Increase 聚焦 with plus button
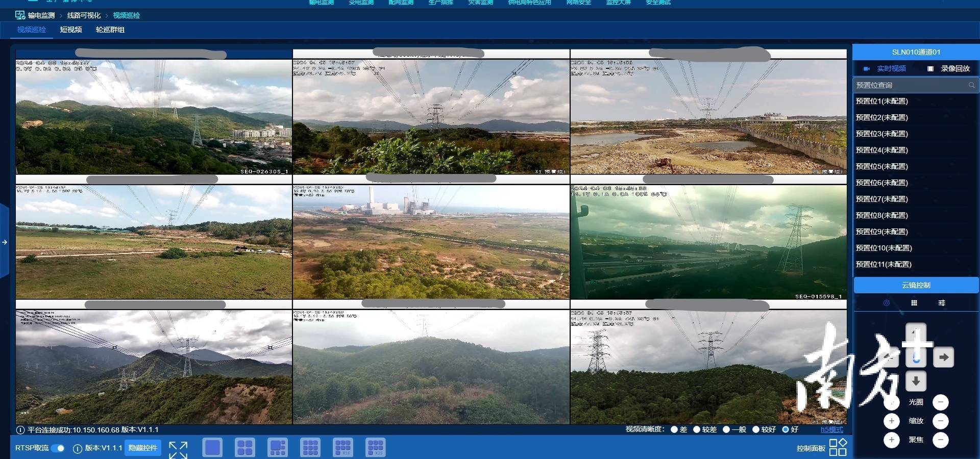The image size is (980, 459). click(x=892, y=440)
